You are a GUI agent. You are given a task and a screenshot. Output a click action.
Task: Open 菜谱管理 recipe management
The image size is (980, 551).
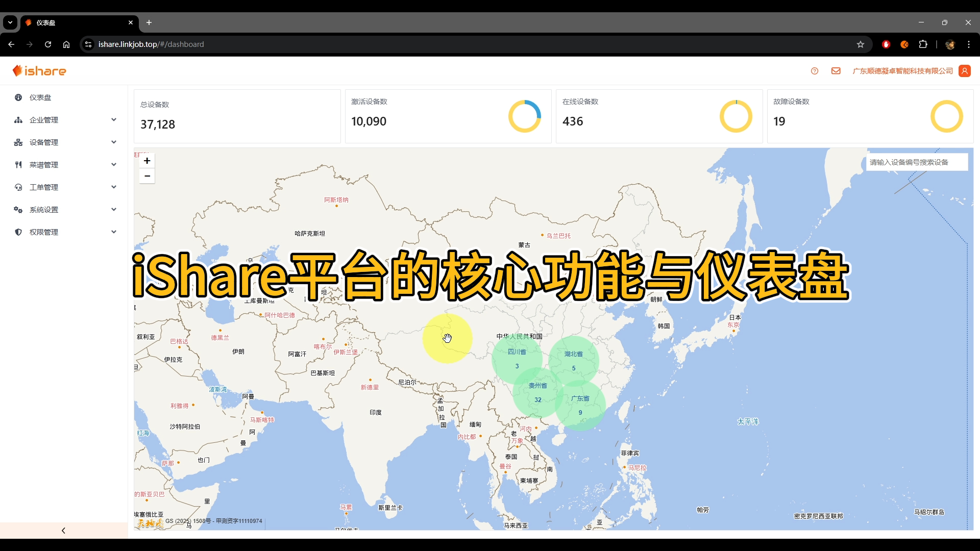tap(18, 164)
